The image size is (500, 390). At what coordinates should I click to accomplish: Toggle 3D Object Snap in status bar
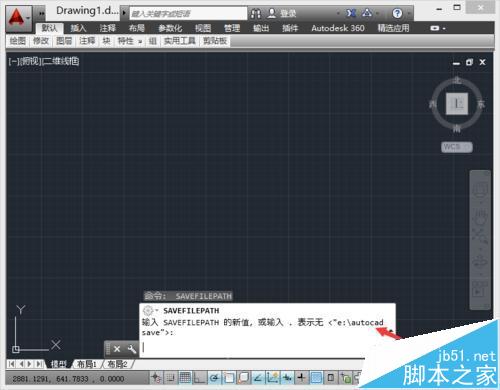(244, 378)
